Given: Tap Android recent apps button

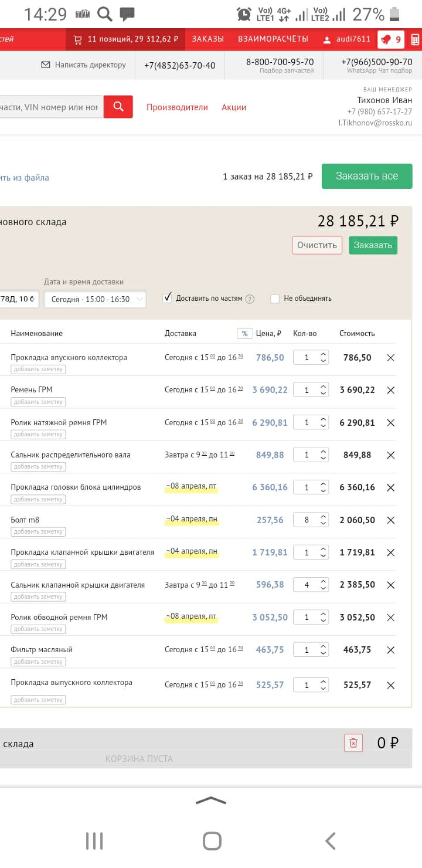Looking at the screenshot, I should pyautogui.click(x=94, y=841).
